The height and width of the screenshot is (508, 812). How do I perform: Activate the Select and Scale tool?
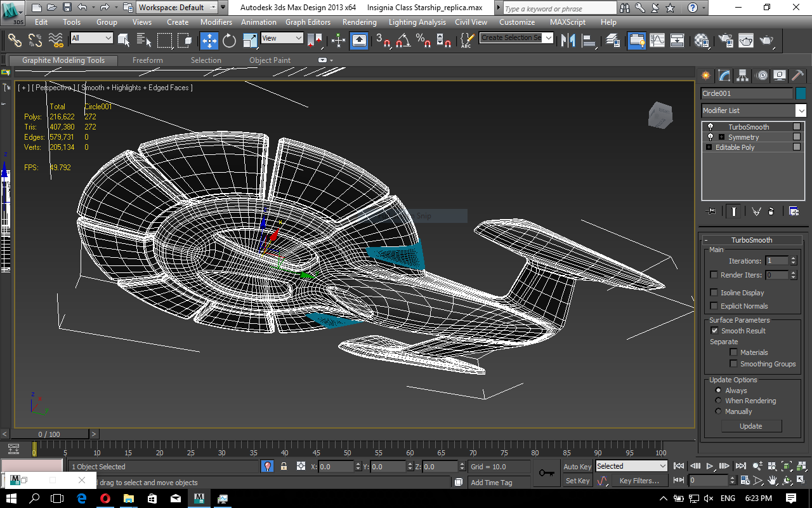point(250,40)
